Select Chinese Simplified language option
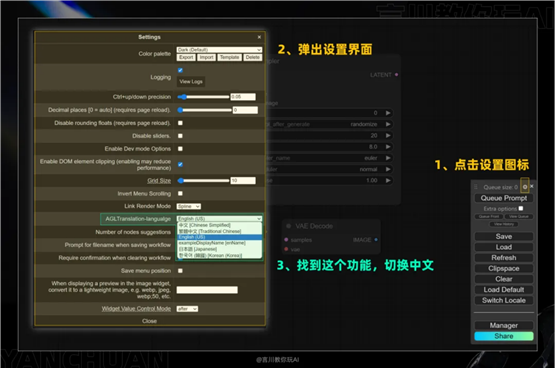555x368 pixels. [x=219, y=225]
